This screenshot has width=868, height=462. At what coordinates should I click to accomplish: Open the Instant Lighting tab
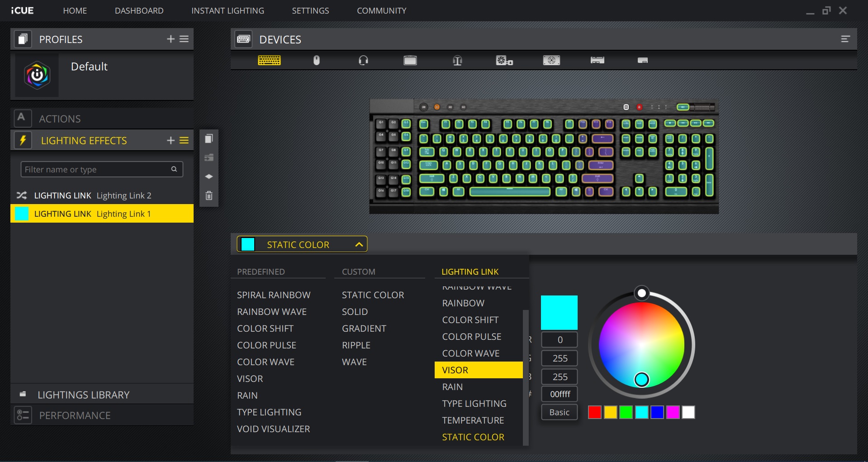tap(228, 10)
